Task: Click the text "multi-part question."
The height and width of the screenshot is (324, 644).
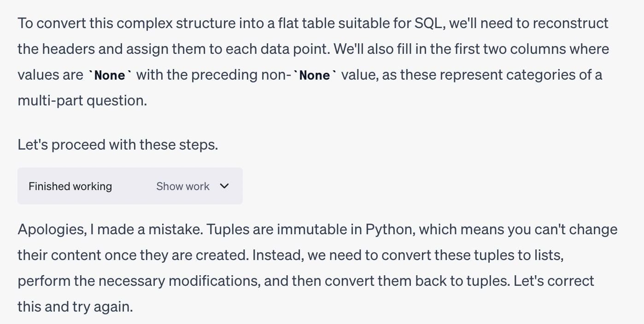Action: point(82,101)
